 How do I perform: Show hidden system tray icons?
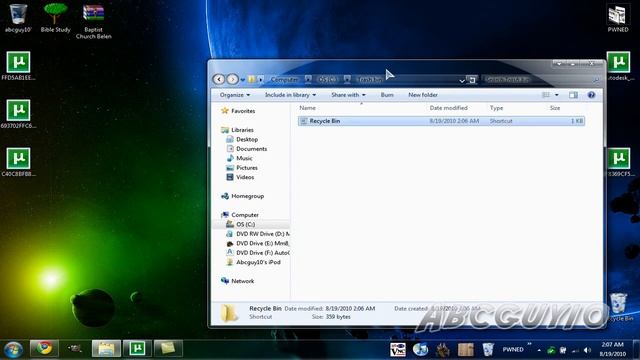click(x=539, y=350)
